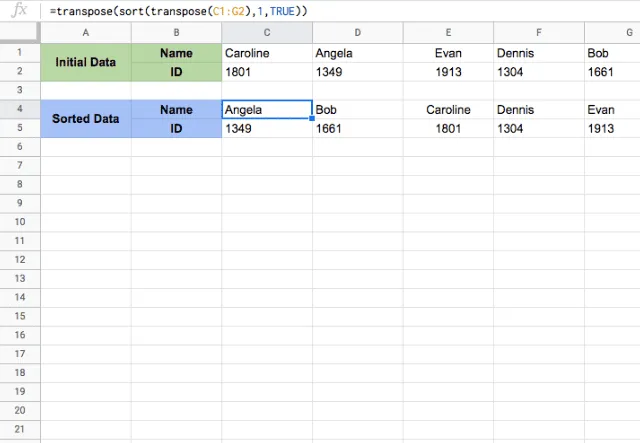Select row 4 header
This screenshot has height=443, width=640.
[20, 109]
